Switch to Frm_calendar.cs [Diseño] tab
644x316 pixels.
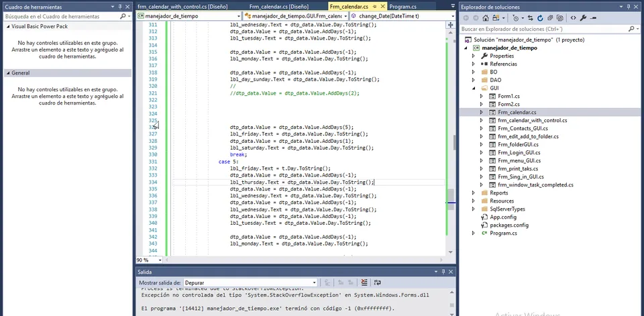click(279, 7)
